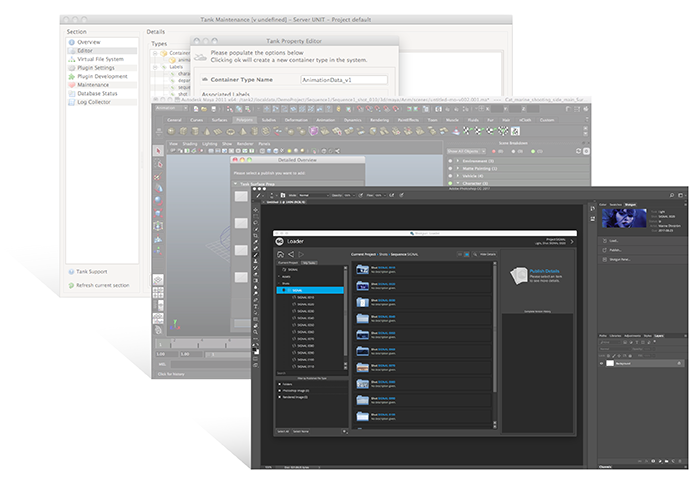The height and width of the screenshot is (486, 700).
Task: Click the Shotgun panel image thumbnail
Action: pyautogui.click(x=624, y=218)
